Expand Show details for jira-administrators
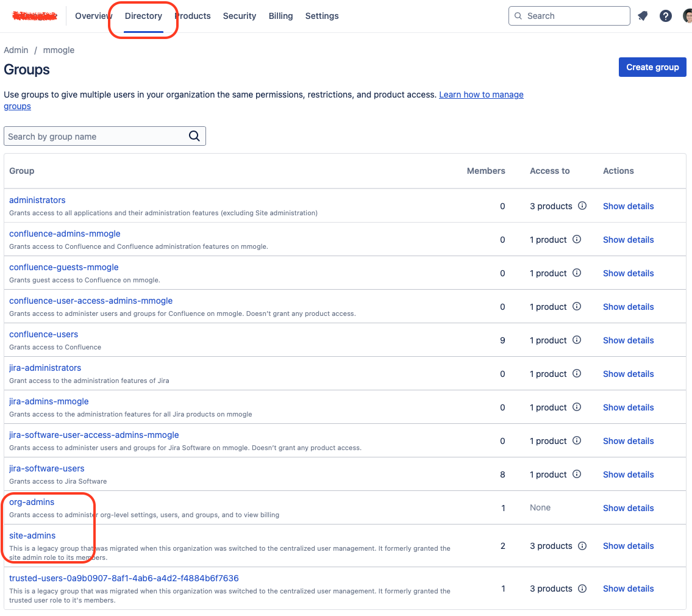Screen dimensions: 692x616 click(628, 374)
